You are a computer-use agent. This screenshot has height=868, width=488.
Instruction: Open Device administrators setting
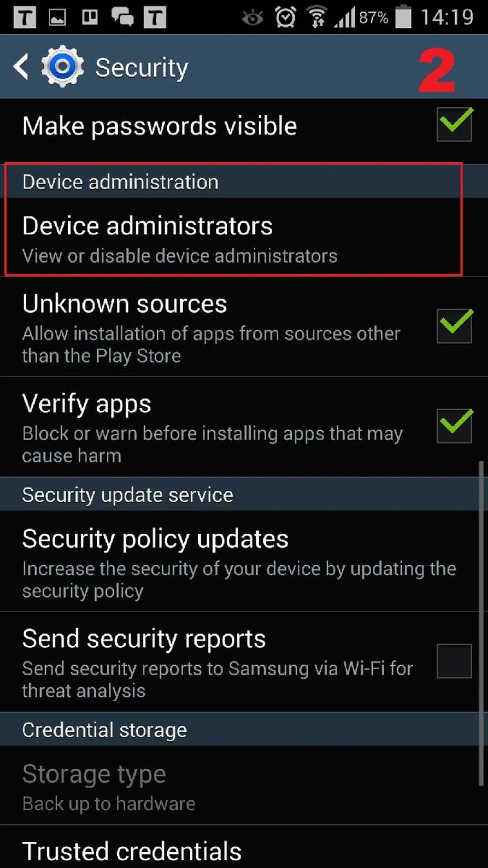[x=234, y=237]
